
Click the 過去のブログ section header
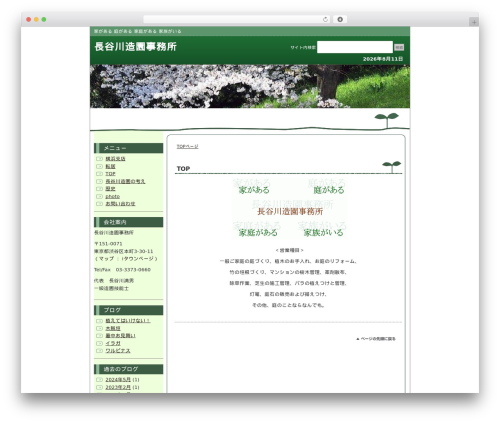click(x=129, y=369)
